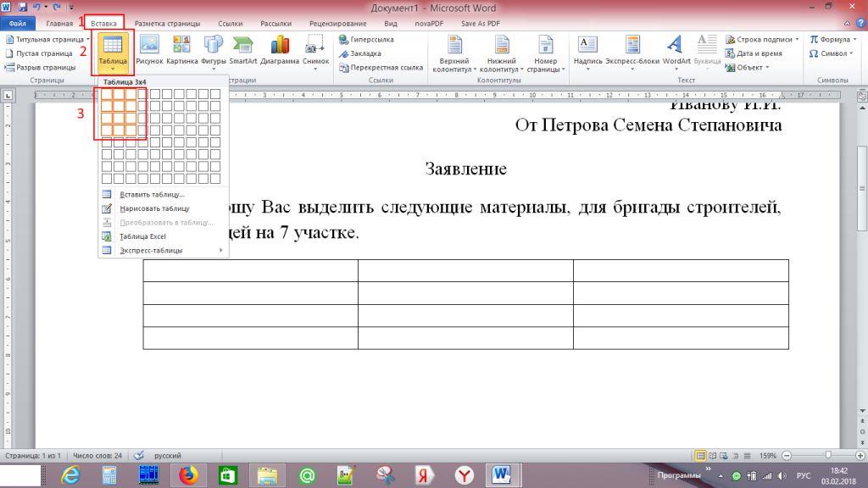868x488 pixels.
Task: Click the vertical scrollbar thumb
Action: 862,189
